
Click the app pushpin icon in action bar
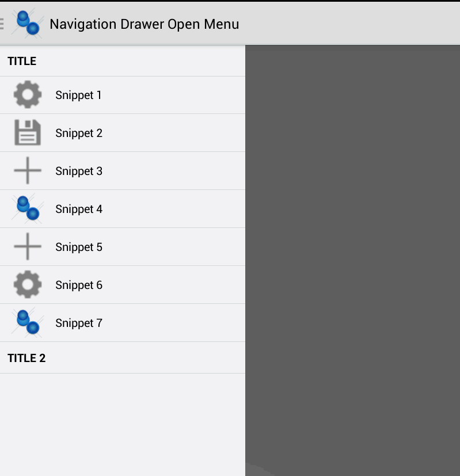[x=28, y=24]
